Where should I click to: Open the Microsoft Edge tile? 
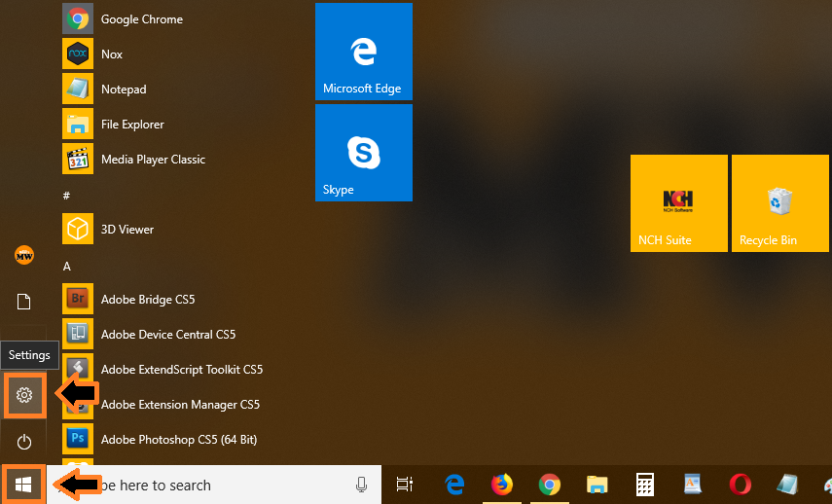[x=364, y=52]
